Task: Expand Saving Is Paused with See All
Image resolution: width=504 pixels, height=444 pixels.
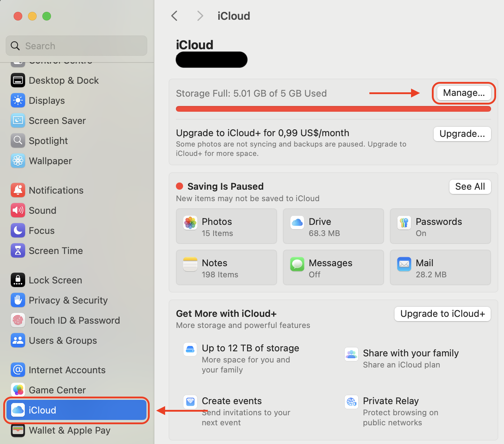Action: (470, 186)
